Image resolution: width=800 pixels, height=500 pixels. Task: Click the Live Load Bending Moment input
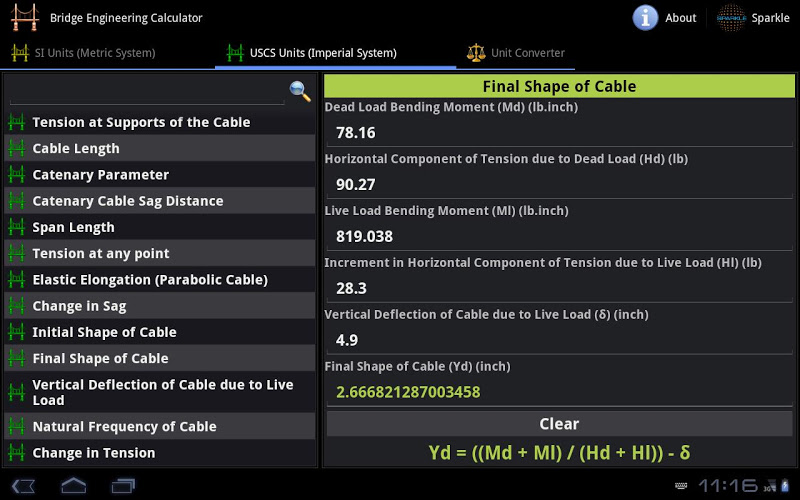pyautogui.click(x=558, y=237)
